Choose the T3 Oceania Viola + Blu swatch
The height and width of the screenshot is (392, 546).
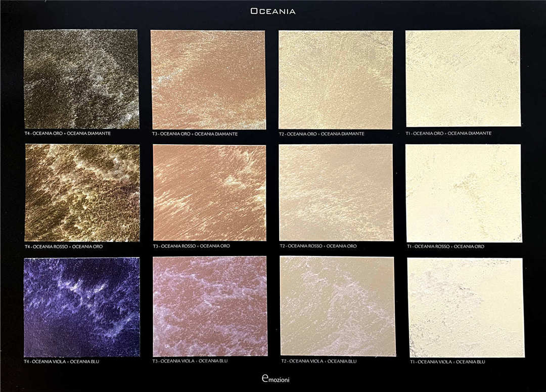(210, 307)
